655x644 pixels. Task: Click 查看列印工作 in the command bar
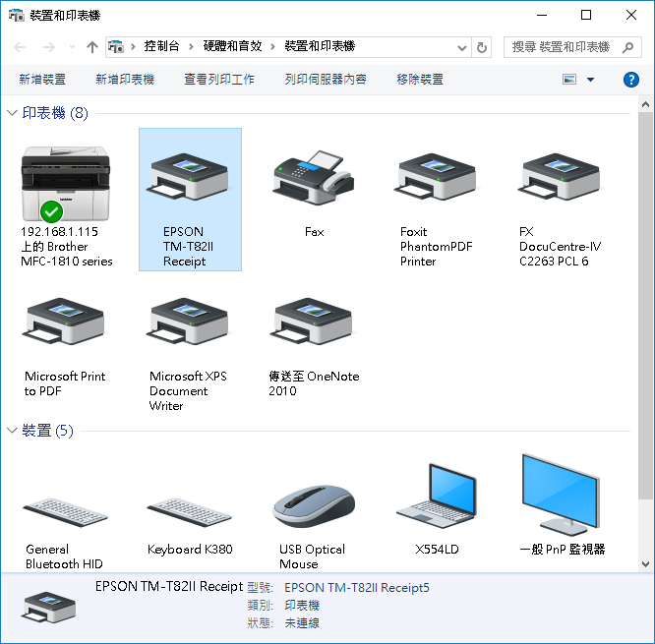pyautogui.click(x=219, y=80)
